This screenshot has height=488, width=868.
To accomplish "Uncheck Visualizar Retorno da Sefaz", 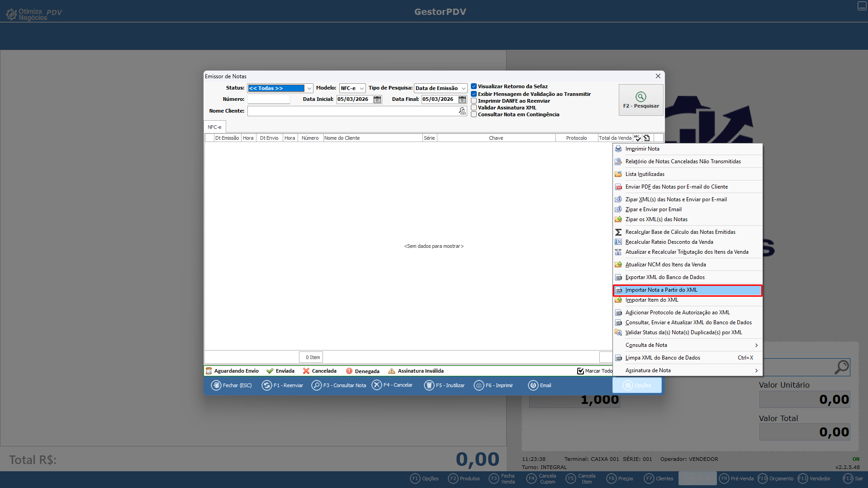I will 474,86.
